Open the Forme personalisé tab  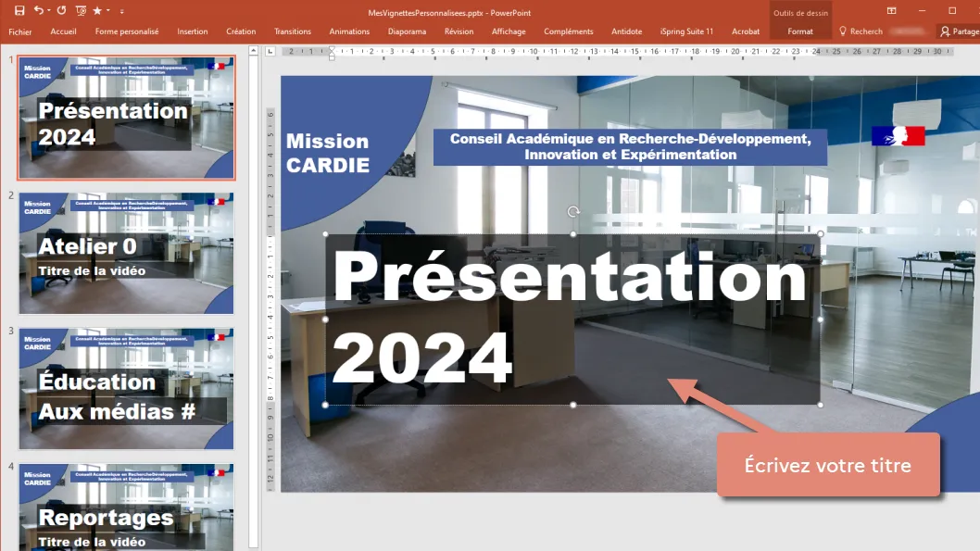click(127, 31)
